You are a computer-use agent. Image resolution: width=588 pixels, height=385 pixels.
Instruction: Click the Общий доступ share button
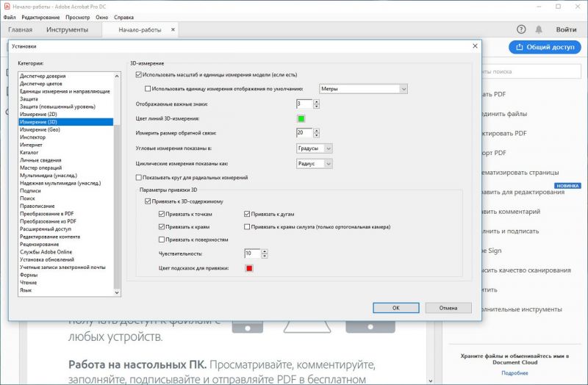pos(545,47)
